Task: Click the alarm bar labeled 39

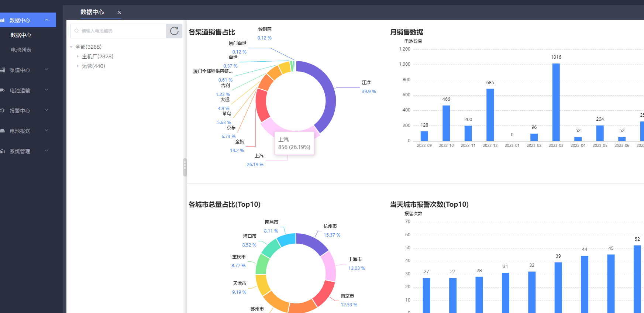Action: coord(558,288)
